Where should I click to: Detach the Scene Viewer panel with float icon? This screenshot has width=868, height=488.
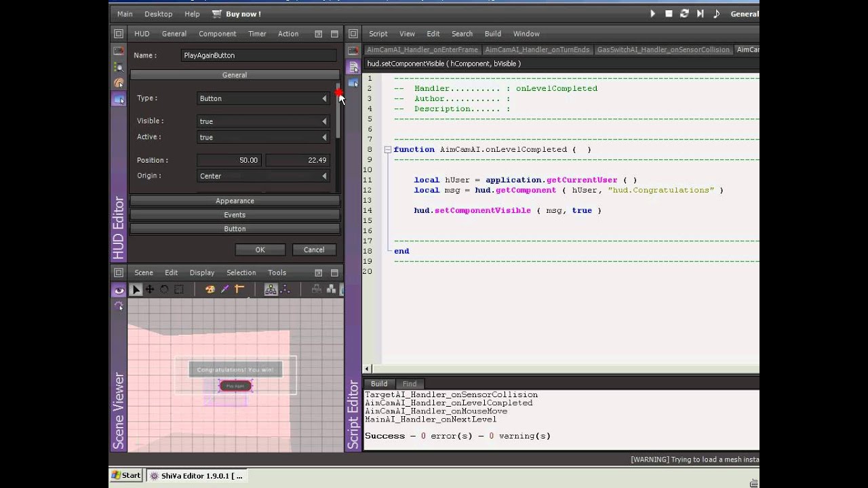click(x=318, y=272)
